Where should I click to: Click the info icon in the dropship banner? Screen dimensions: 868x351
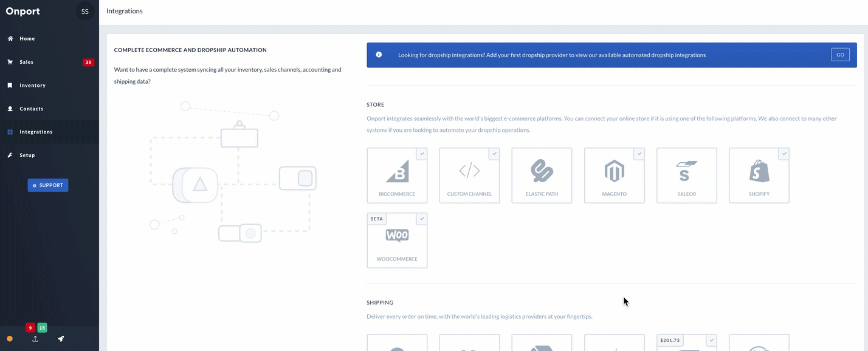pyautogui.click(x=379, y=55)
